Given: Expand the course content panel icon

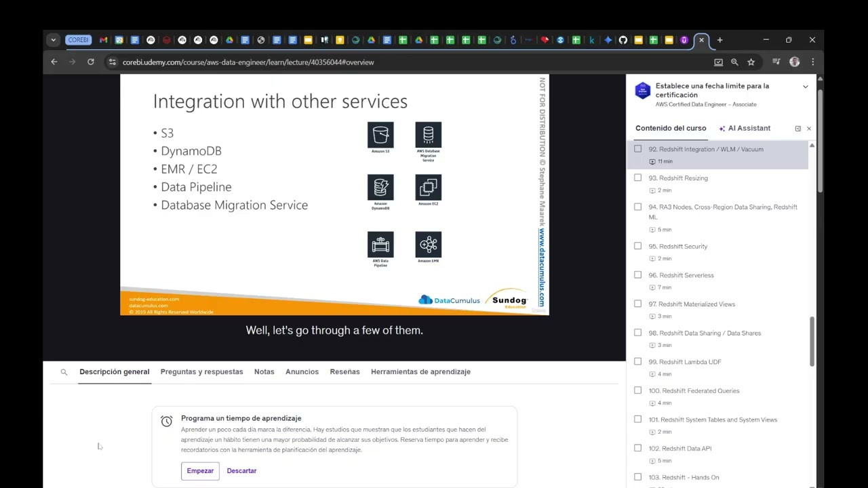Looking at the screenshot, I should point(797,128).
